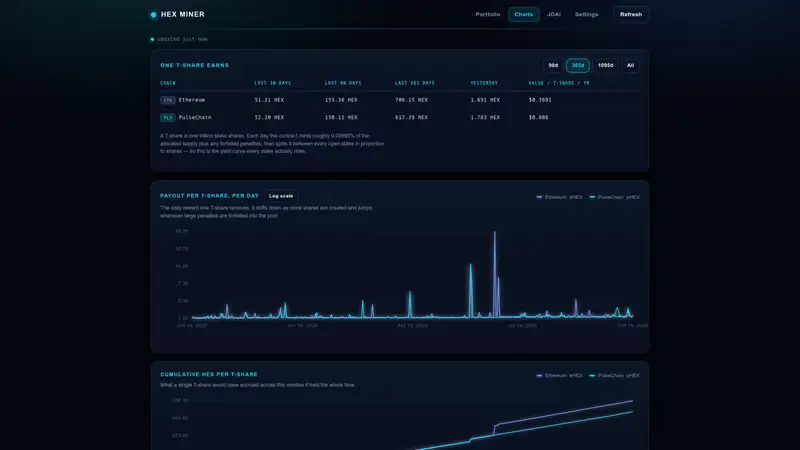
Task: Click the Last 365 Days column header
Action: tap(415, 83)
